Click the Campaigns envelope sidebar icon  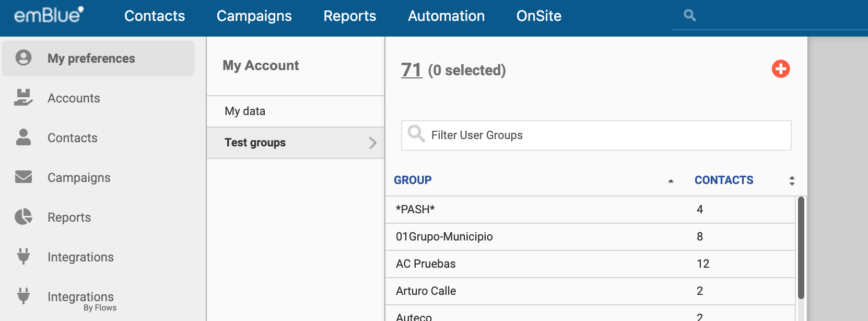(x=24, y=177)
